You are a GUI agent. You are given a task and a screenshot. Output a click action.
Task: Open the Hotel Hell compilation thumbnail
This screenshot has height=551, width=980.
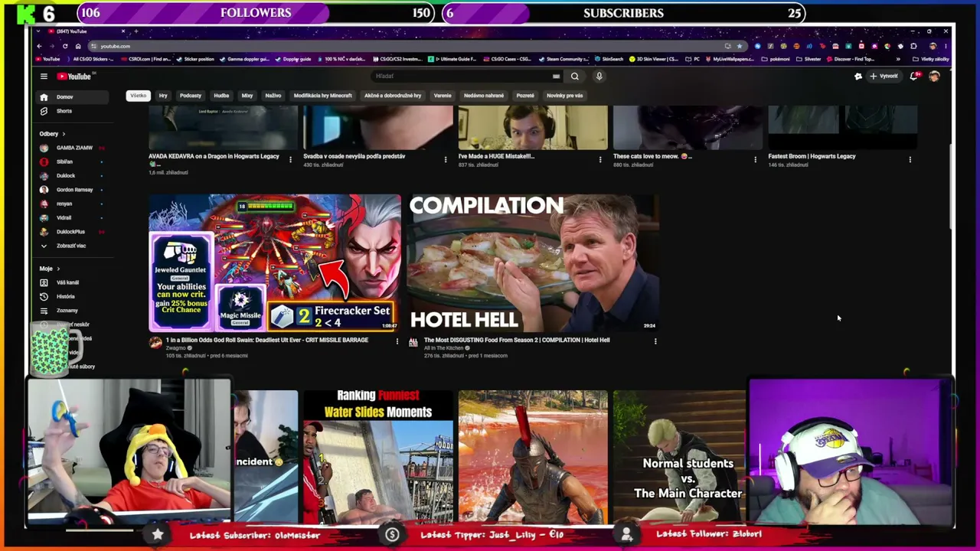[x=533, y=262]
